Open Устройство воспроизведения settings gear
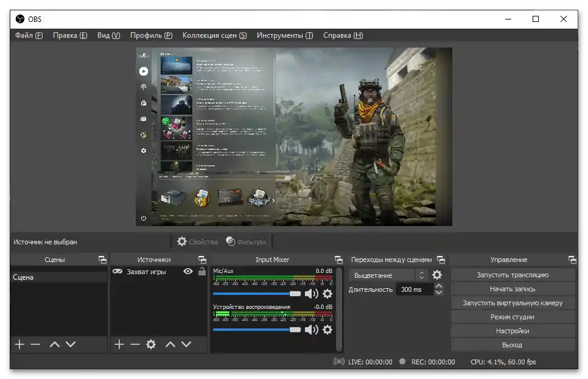Image resolution: width=588 pixels, height=379 pixels. pyautogui.click(x=327, y=330)
